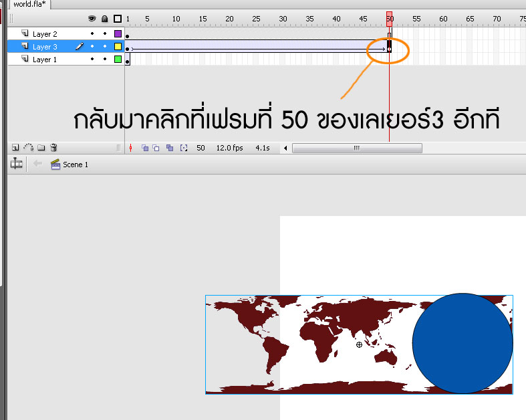Toggle lock dot for Layer 3
The width and height of the screenshot is (526, 420).
point(105,46)
